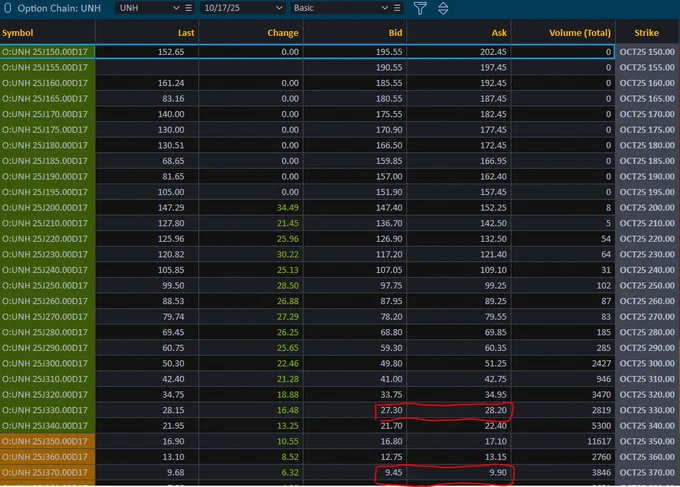Image resolution: width=680 pixels, height=487 pixels.
Task: Select symbol O:UNH 25J330.00D17
Action: point(45,410)
